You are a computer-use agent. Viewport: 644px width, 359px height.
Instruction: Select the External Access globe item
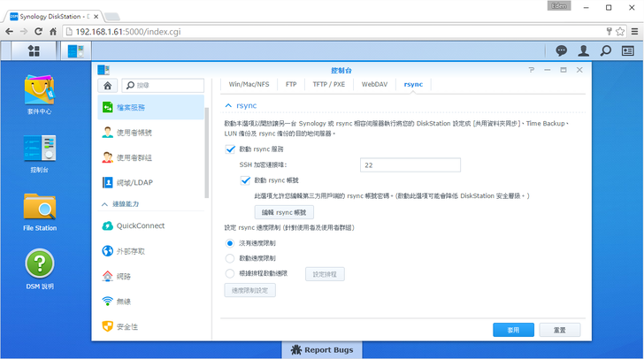coord(150,251)
